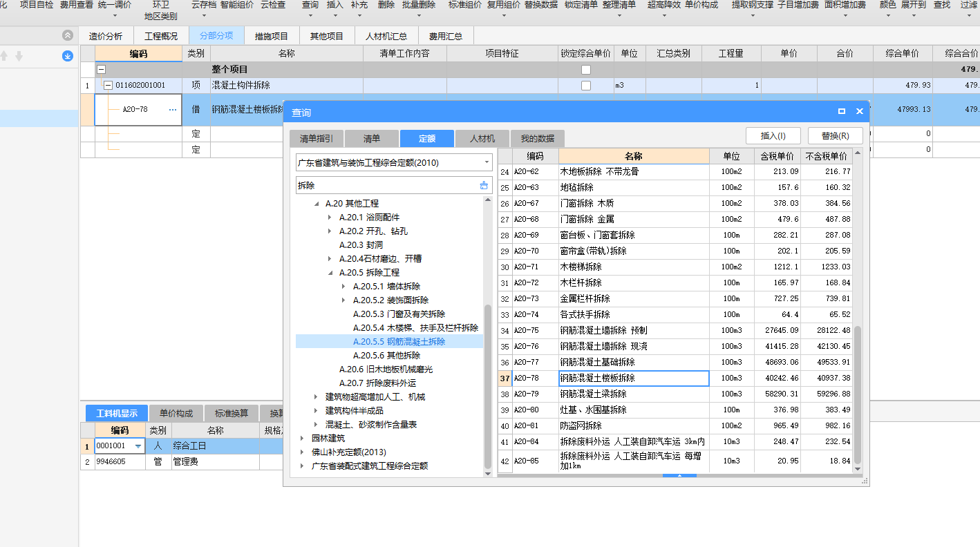Click the 含税单价 column header
Image resolution: width=980 pixels, height=547 pixels.
tap(777, 156)
